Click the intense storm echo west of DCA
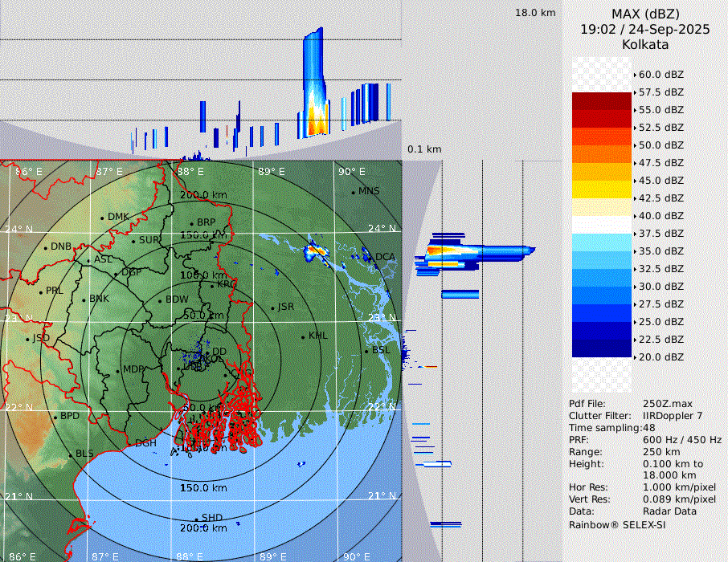 click(x=317, y=251)
